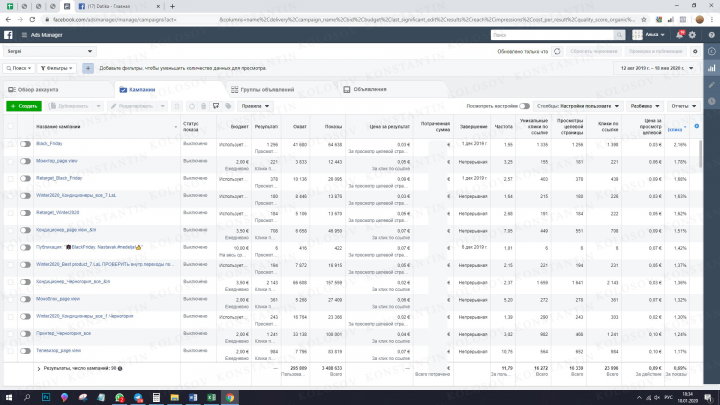Toggle the Retarget_Black_Friday campaign switch
Viewport: 720px width, 405px height.
(25, 179)
